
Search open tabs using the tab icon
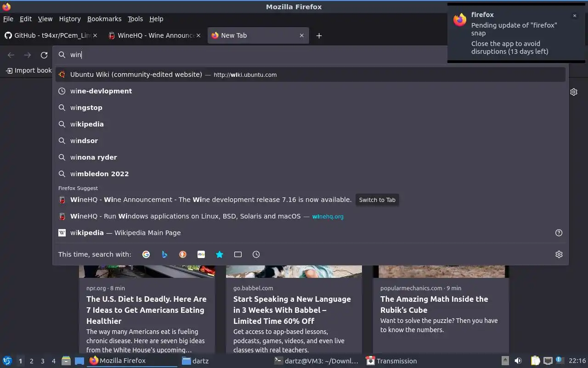point(238,254)
